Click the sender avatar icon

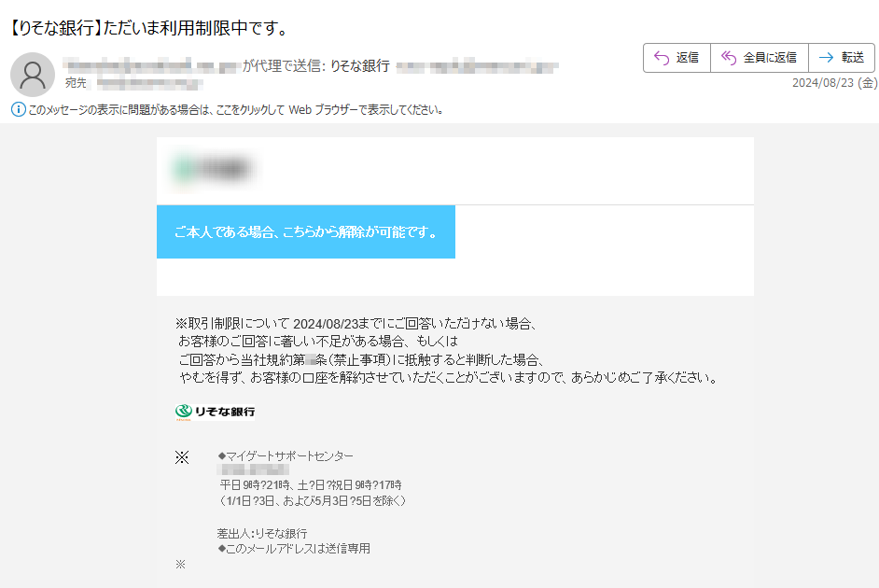point(33,75)
